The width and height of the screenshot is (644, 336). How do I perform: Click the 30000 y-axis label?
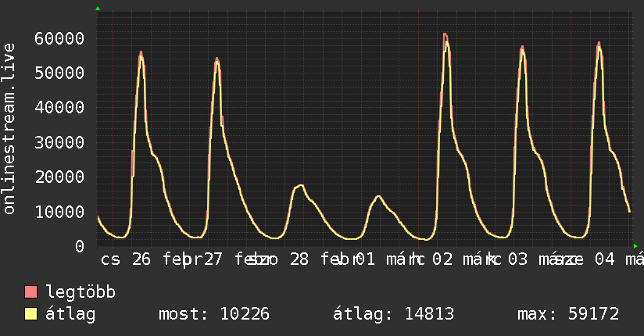pyautogui.click(x=59, y=142)
